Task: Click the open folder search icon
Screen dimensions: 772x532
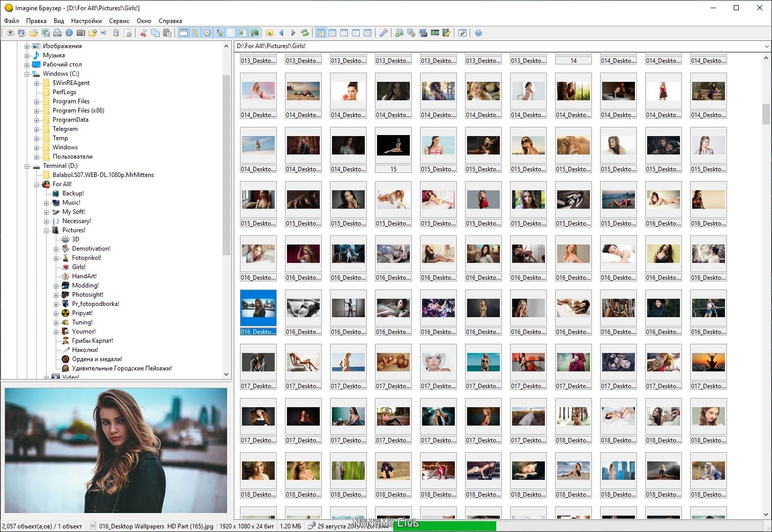Action: (34, 33)
